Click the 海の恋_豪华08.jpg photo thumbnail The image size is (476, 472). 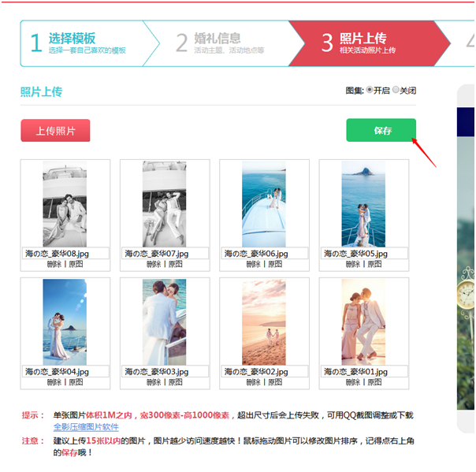[x=65, y=203]
